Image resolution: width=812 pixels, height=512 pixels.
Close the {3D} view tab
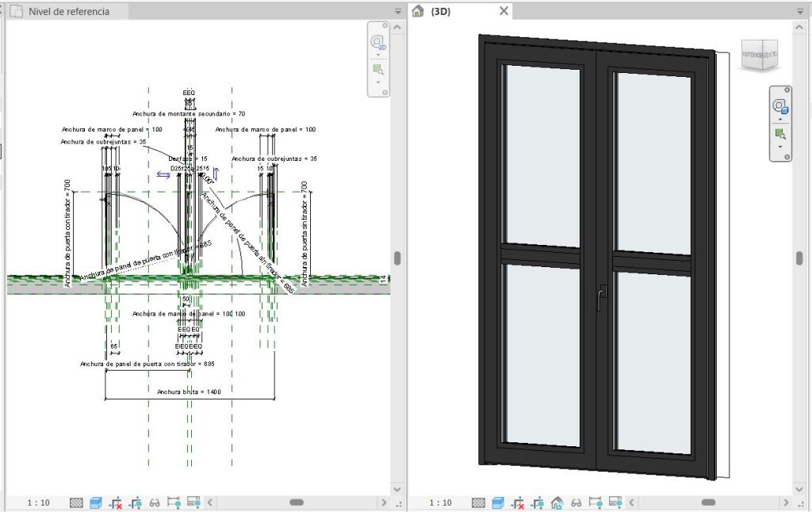pos(504,12)
